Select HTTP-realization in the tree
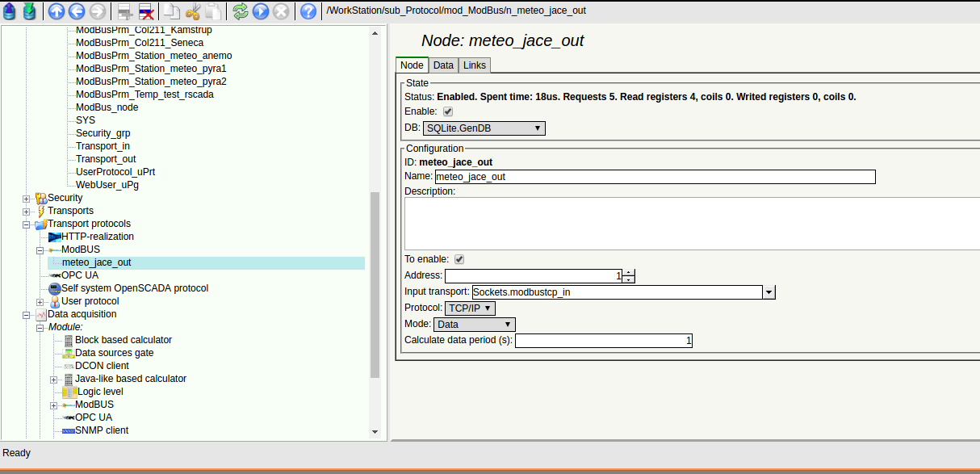Image resolution: width=980 pixels, height=474 pixels. pos(97,237)
